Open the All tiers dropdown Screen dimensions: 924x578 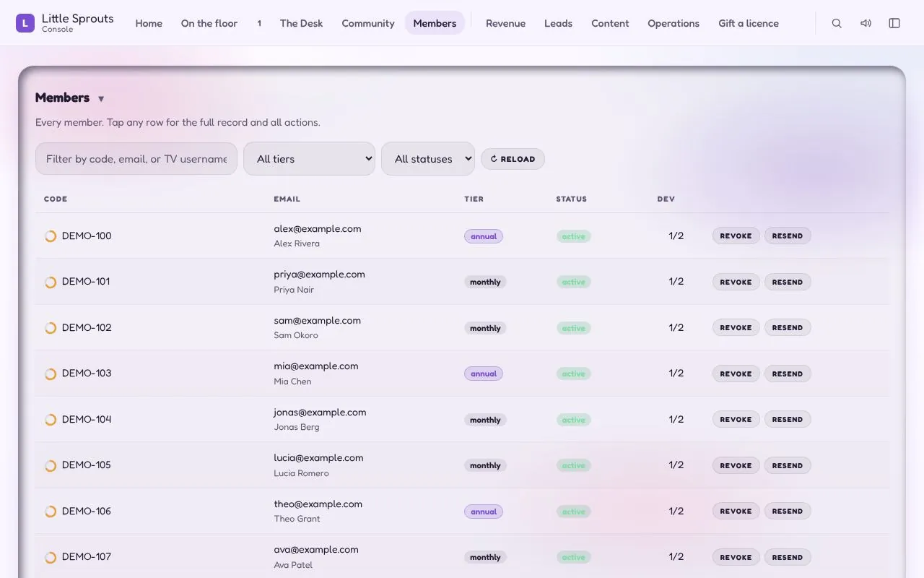pyautogui.click(x=309, y=159)
